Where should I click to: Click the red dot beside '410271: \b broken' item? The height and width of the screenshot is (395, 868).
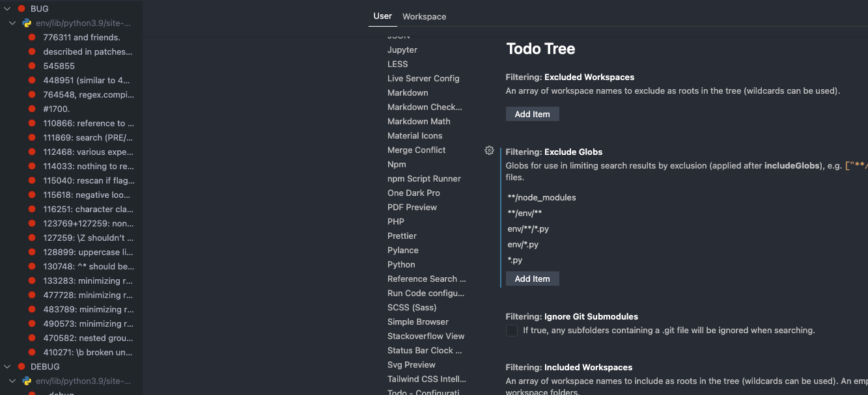(31, 352)
